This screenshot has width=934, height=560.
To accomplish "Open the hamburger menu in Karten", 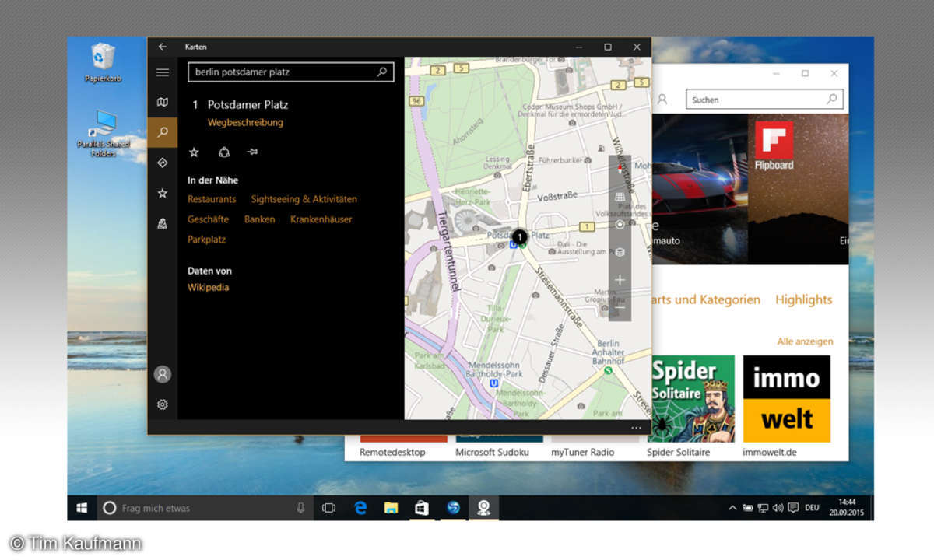I will [x=162, y=72].
